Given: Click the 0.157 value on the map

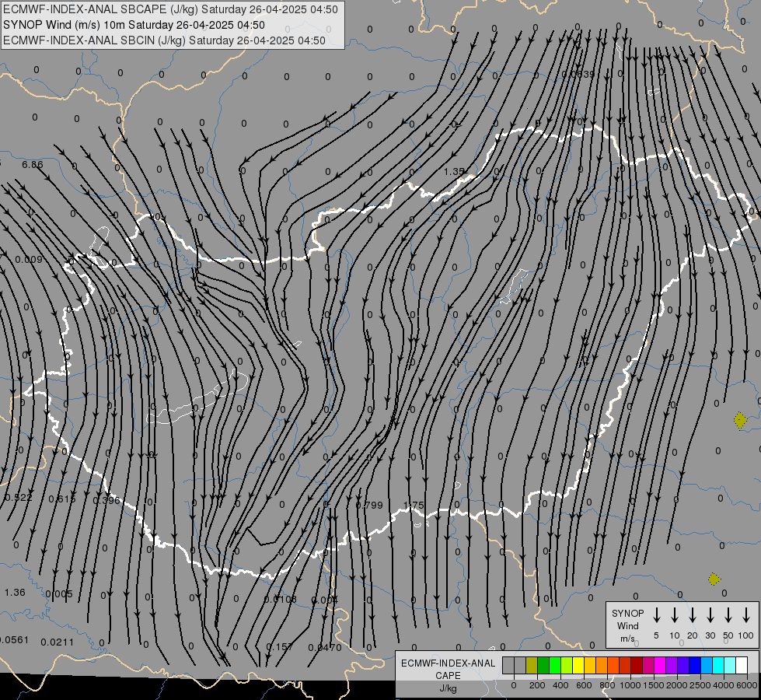Looking at the screenshot, I should 279,647.
